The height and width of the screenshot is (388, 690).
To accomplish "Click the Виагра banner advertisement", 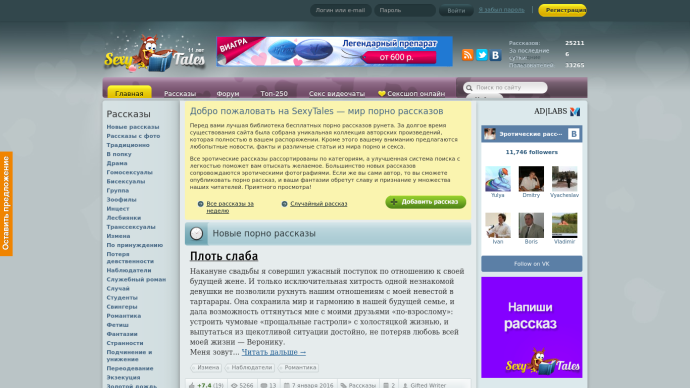I will pyautogui.click(x=334, y=51).
